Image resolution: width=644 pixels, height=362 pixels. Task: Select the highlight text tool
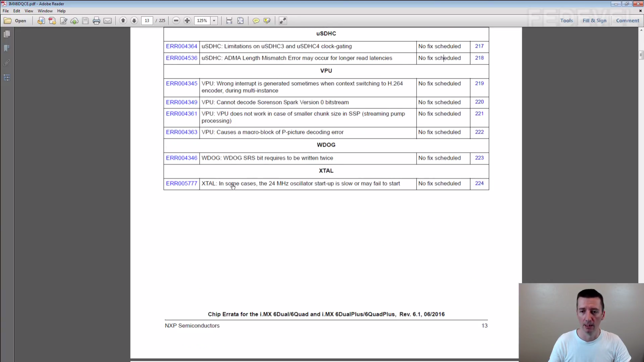267,21
